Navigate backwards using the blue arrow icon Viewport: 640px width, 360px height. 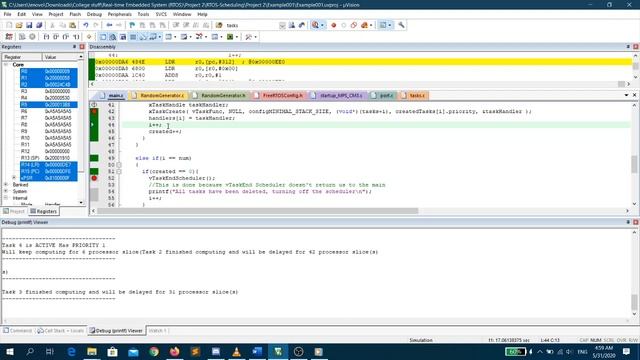click(x=109, y=25)
